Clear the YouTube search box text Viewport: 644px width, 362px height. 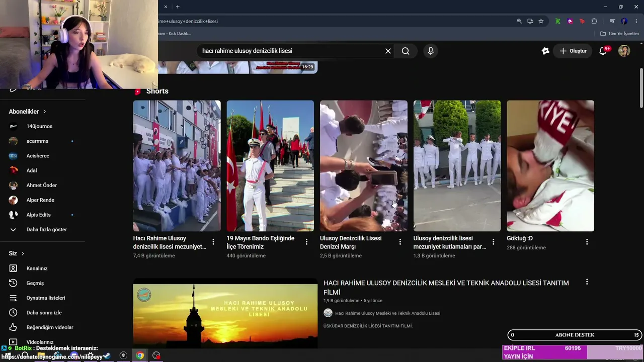(388, 51)
